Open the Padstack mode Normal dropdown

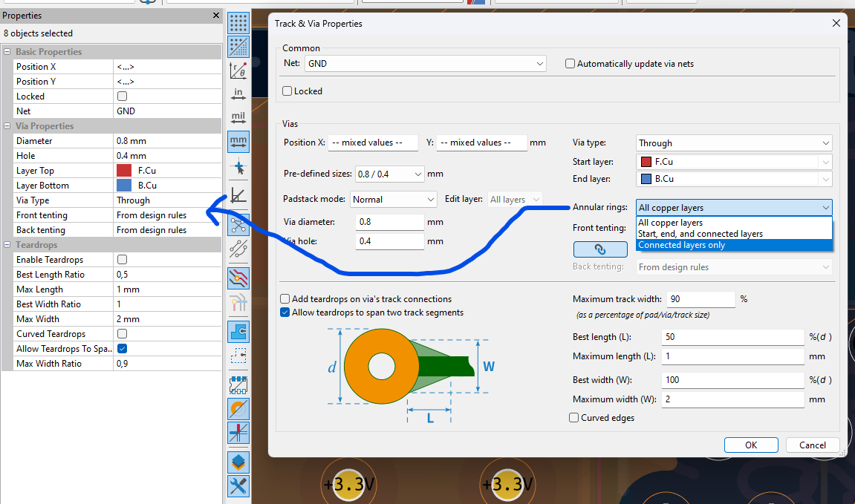(393, 200)
